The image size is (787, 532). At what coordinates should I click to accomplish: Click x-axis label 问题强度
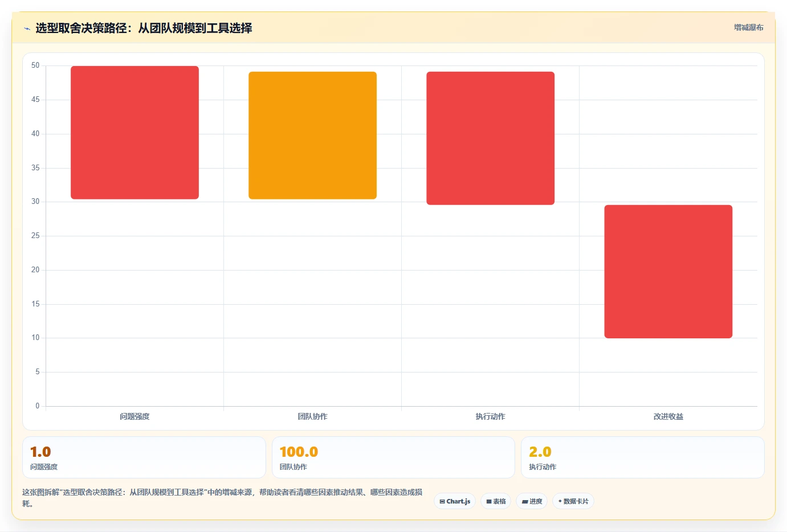point(134,416)
